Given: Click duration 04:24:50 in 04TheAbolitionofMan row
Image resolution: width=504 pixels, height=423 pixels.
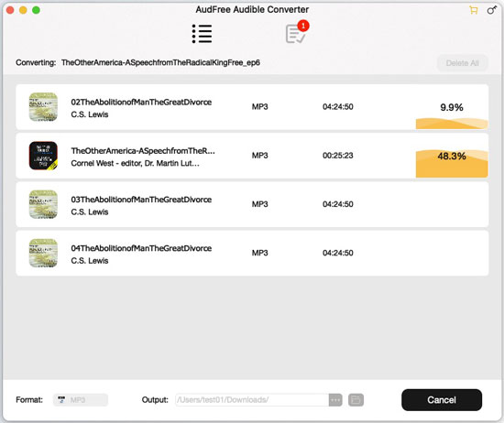Looking at the screenshot, I should point(338,253).
